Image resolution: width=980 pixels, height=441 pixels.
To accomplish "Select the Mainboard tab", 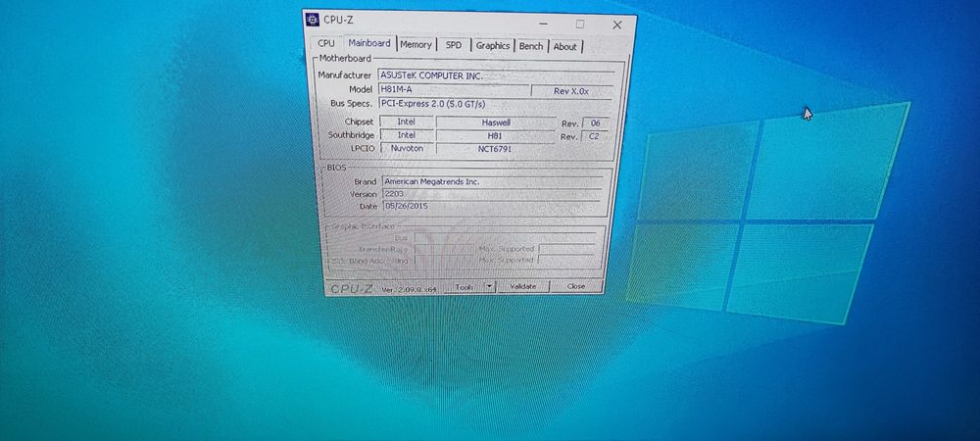I will (x=369, y=43).
